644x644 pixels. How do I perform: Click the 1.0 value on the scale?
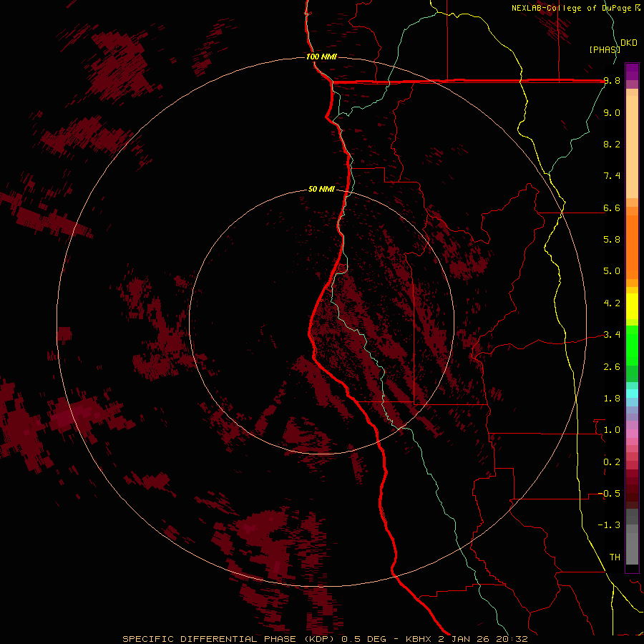(612, 430)
